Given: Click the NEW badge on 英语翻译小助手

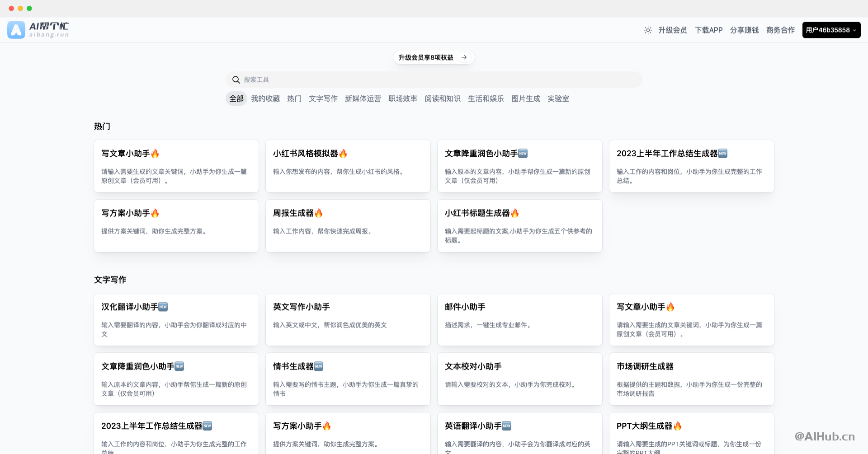Looking at the screenshot, I should click(507, 426).
